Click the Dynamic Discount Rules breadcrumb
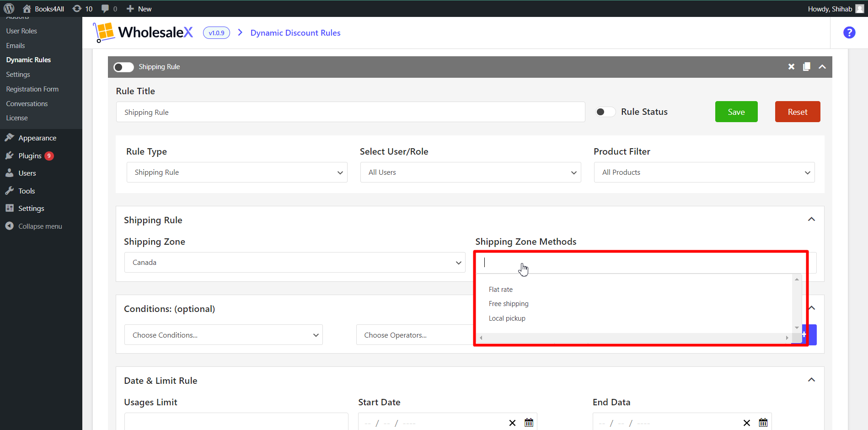This screenshot has width=868, height=430. pos(295,33)
